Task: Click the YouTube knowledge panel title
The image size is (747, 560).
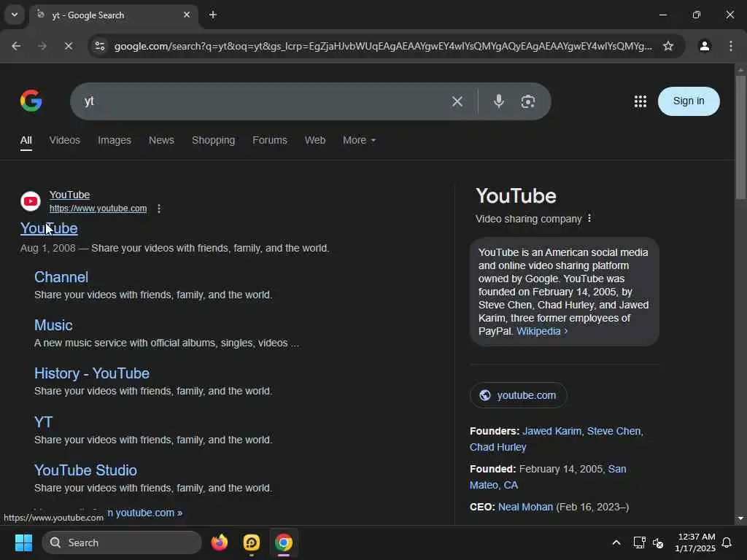Action: [516, 196]
